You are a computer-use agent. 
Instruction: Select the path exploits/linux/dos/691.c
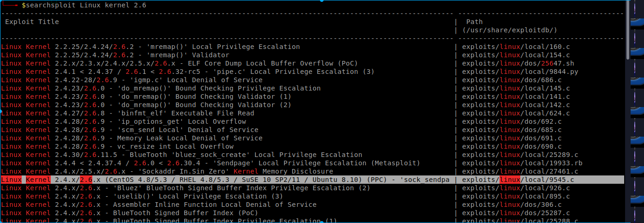[512, 138]
